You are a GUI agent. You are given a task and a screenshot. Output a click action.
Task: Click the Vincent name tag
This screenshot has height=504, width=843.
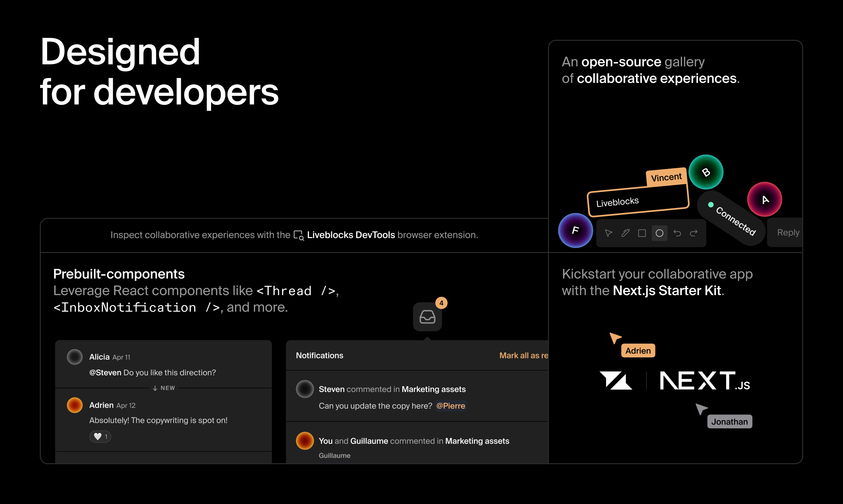[x=666, y=177]
